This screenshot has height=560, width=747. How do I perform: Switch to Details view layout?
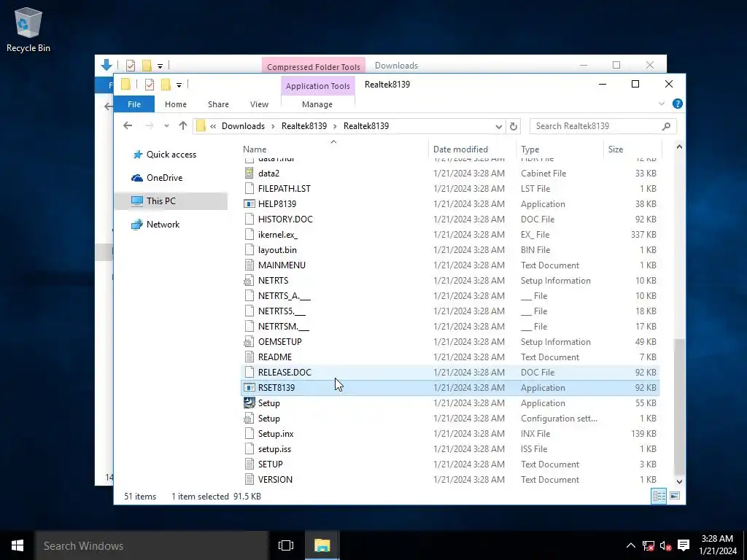pos(659,496)
